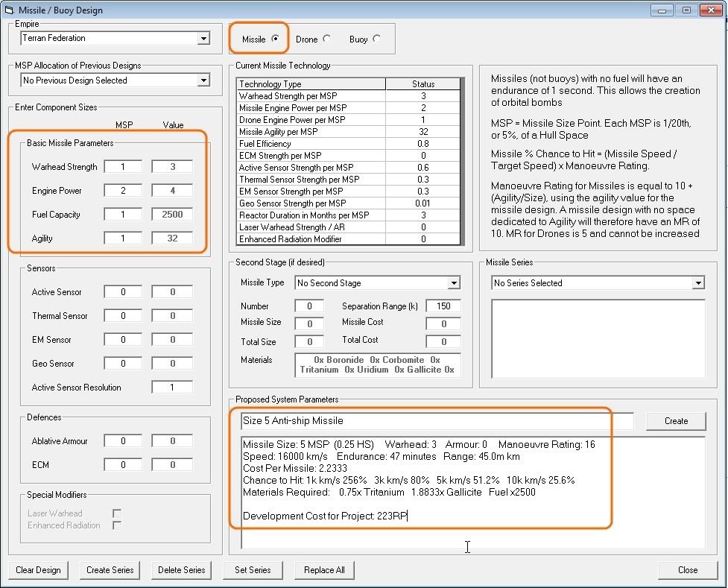Screen dimensions: 728x588
Task: Click the Fuel Capacity MSP field
Action: (x=123, y=215)
